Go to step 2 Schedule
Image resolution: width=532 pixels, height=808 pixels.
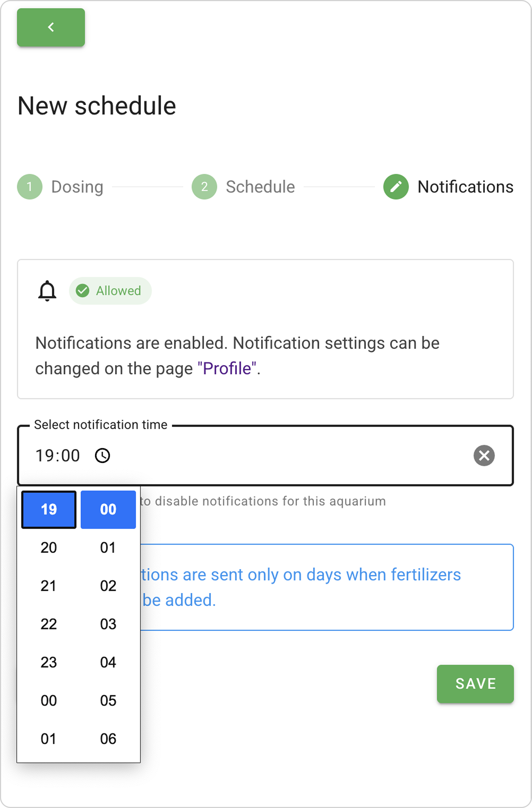point(204,187)
